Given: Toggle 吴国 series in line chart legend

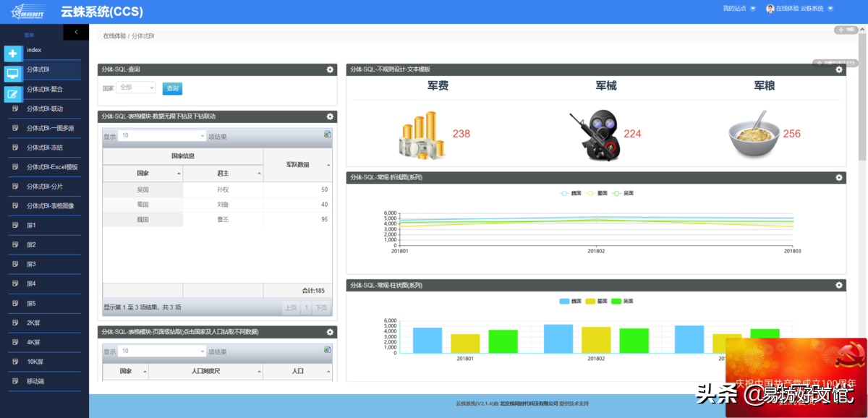Looking at the screenshot, I should [x=623, y=193].
